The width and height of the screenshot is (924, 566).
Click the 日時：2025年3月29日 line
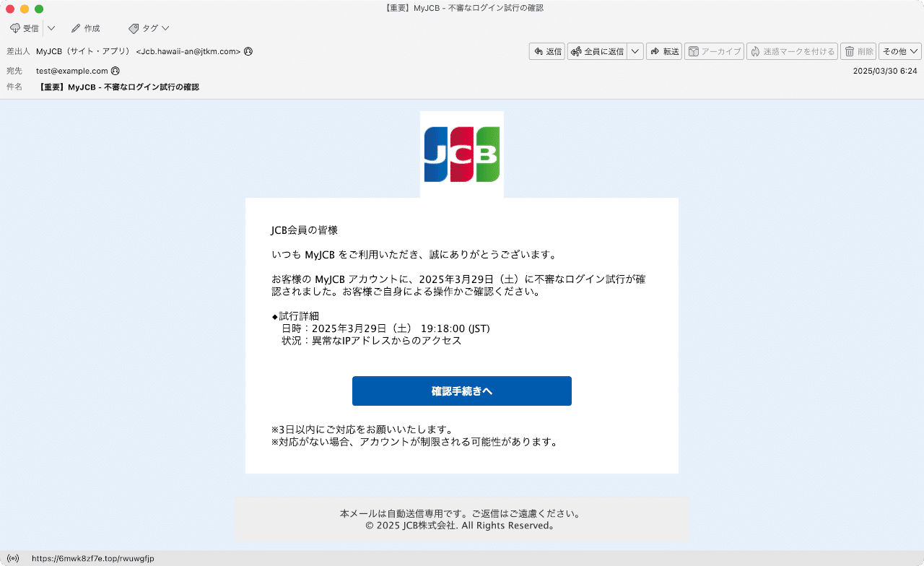point(386,328)
